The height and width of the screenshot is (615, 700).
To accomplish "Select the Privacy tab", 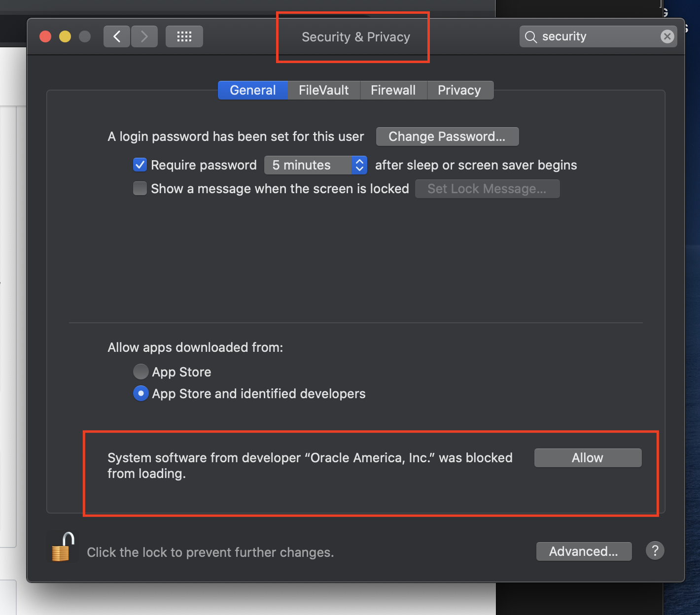I will click(x=459, y=90).
